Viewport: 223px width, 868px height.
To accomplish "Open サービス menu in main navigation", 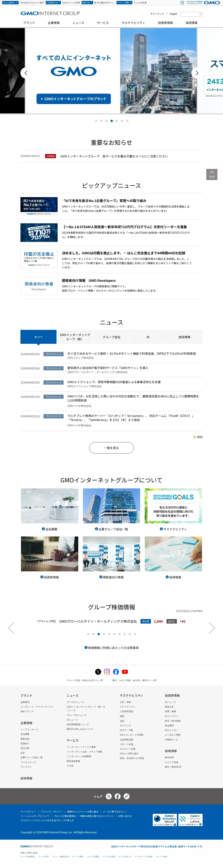I will coord(103,23).
